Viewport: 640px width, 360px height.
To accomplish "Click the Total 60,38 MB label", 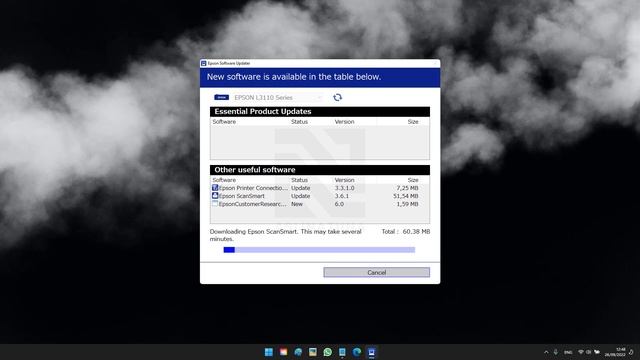I will pos(406,231).
